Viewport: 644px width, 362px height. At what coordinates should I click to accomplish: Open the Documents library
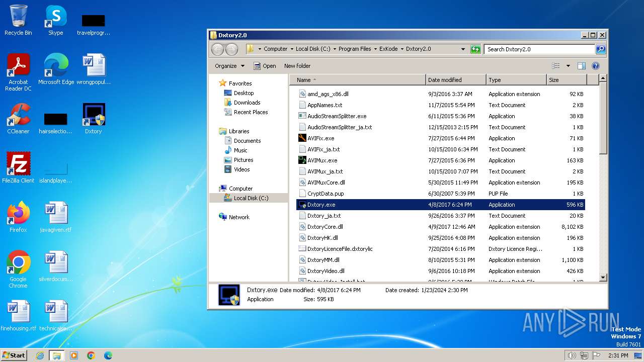[x=247, y=141]
